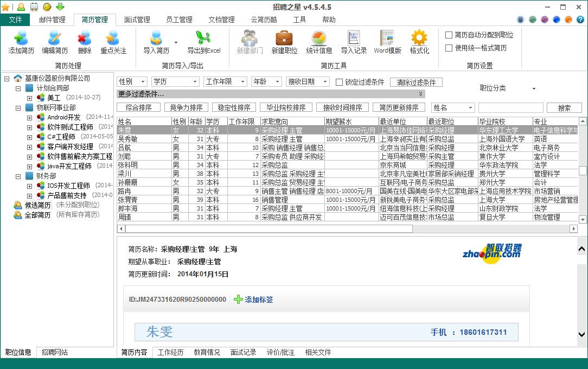Screen dimensions: 588x369
Task: Collapse the 物联网事业部 tree node
Action: click(x=18, y=107)
